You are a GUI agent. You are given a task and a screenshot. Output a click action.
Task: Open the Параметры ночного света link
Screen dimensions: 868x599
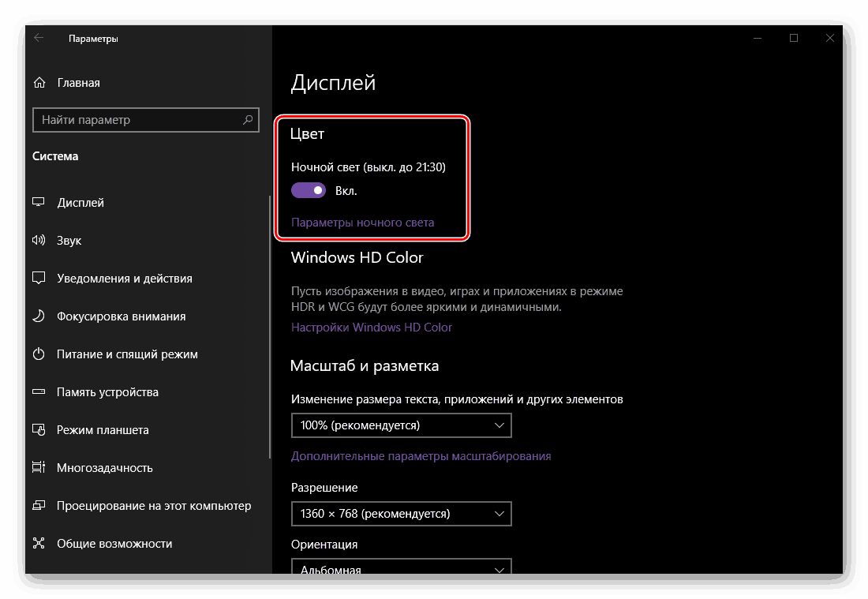pos(362,223)
